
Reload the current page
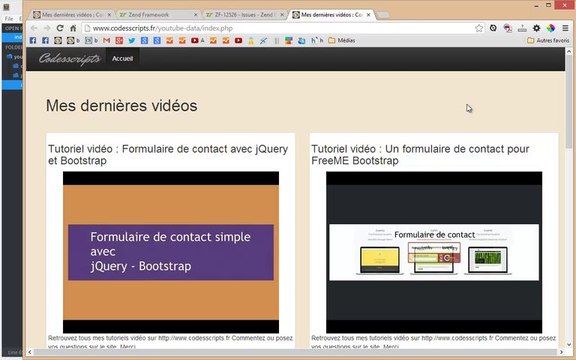point(60,28)
